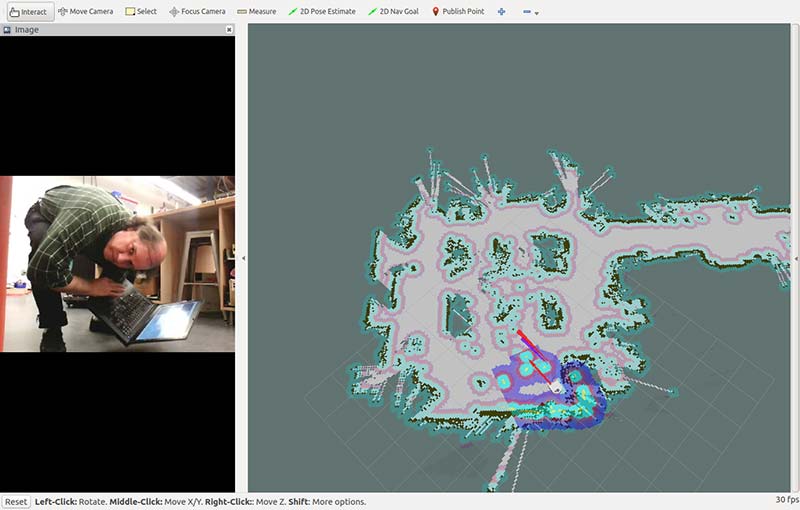This screenshot has width=800, height=510.
Task: Activate the Publish Point tool
Action: tap(458, 11)
